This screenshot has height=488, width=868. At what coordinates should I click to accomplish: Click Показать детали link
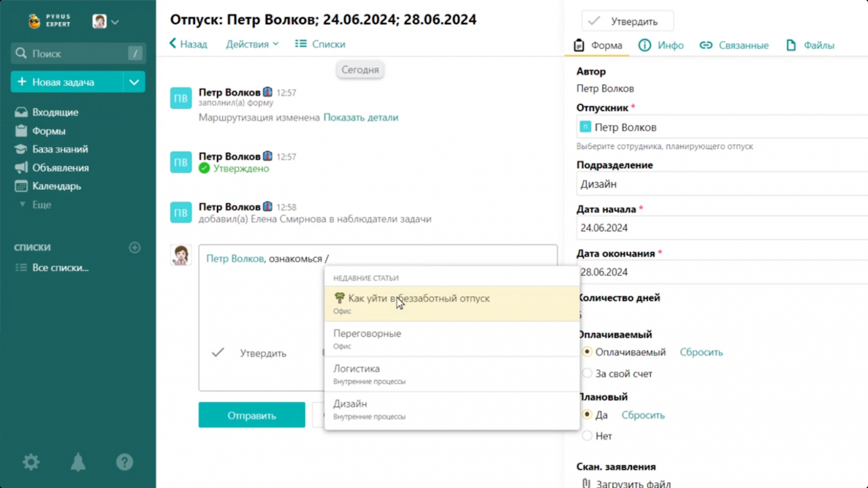361,117
